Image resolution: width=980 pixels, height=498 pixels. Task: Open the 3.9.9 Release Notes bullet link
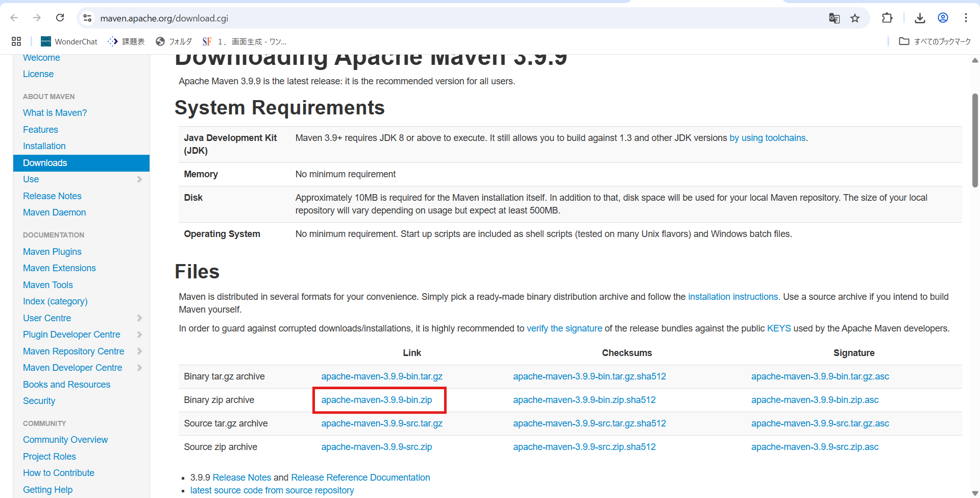click(242, 478)
